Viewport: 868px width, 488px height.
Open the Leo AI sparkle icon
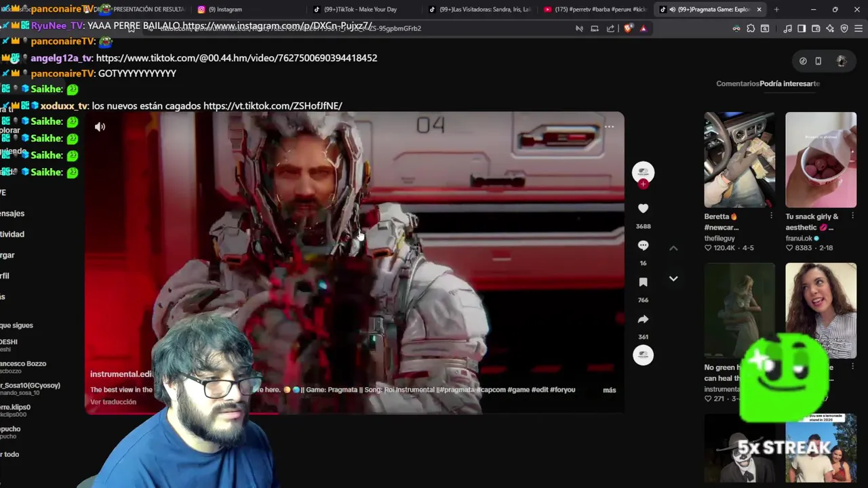pyautogui.click(x=830, y=28)
